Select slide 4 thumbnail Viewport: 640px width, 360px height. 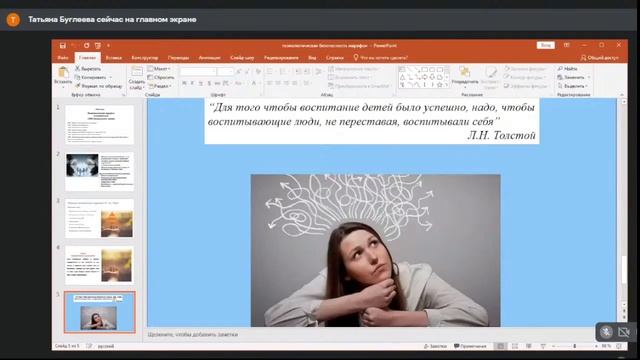click(x=100, y=265)
